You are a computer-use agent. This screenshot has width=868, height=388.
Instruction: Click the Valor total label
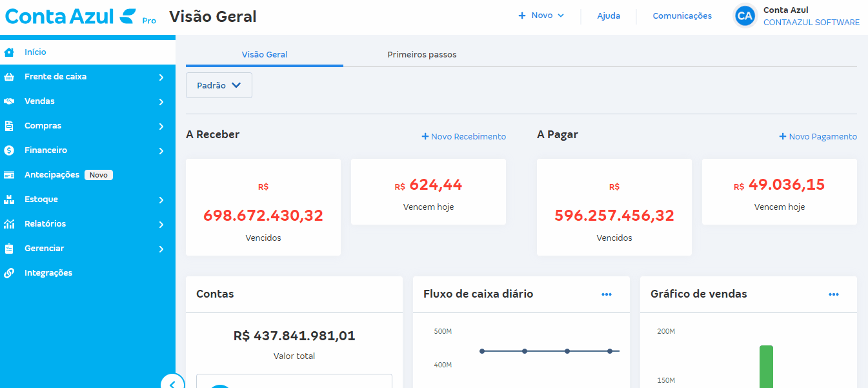[x=294, y=356]
